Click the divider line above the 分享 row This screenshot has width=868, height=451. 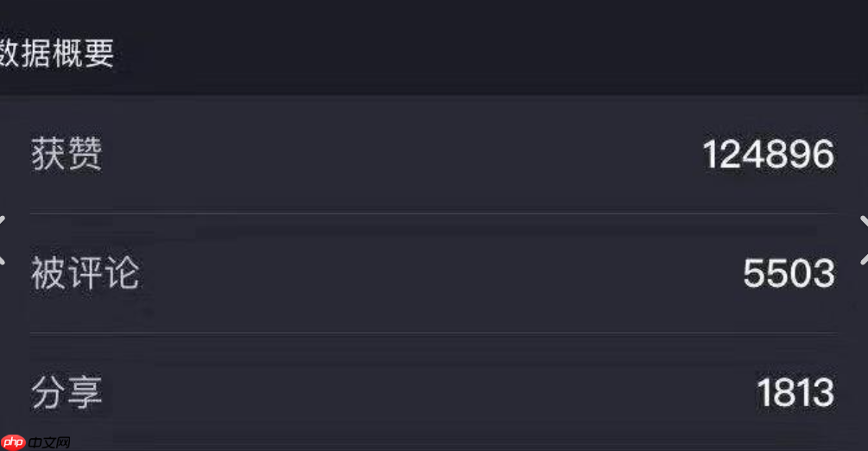(432, 333)
